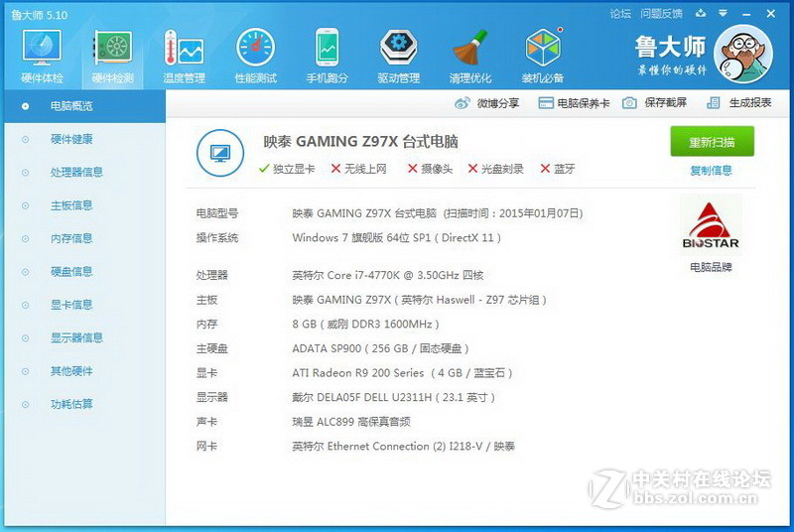Image resolution: width=794 pixels, height=532 pixels.
Task: Open 清理优化 cleanup optimization
Action: tap(470, 57)
